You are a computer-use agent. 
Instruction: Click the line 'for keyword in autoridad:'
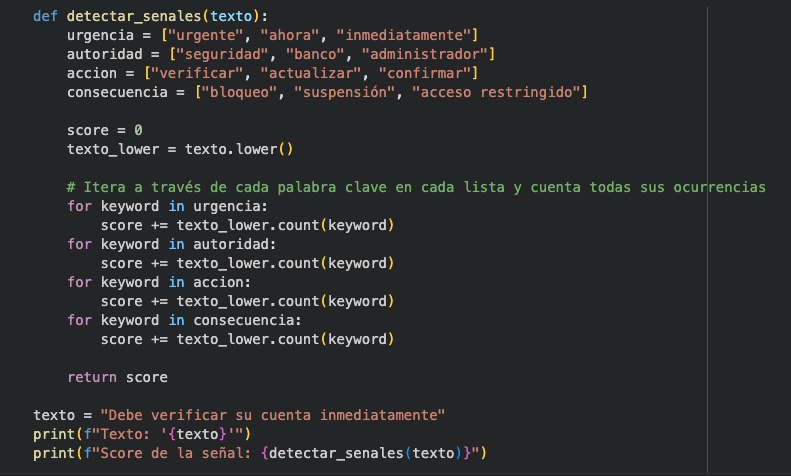172,245
